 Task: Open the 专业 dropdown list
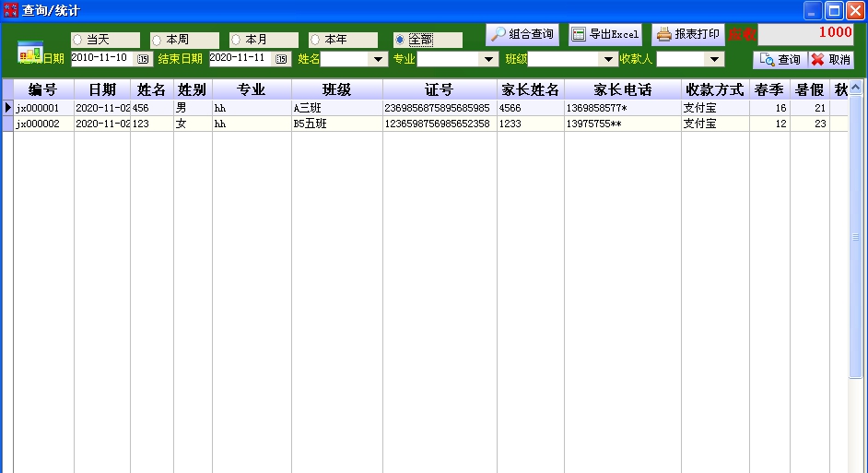click(x=488, y=59)
